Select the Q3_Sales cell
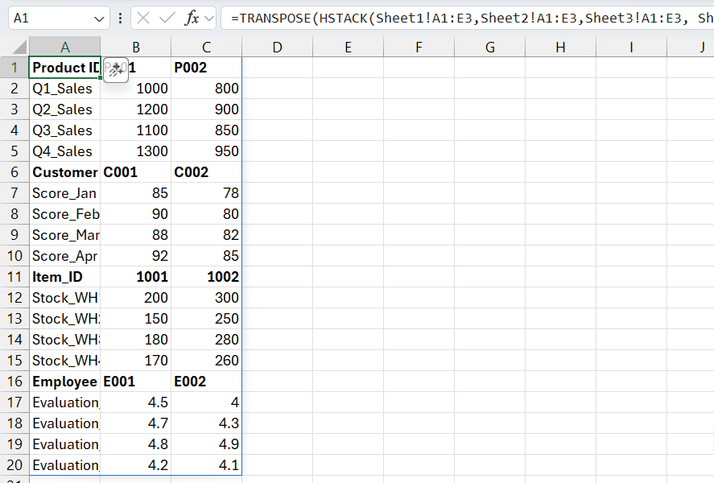The height and width of the screenshot is (483, 714). [x=65, y=130]
